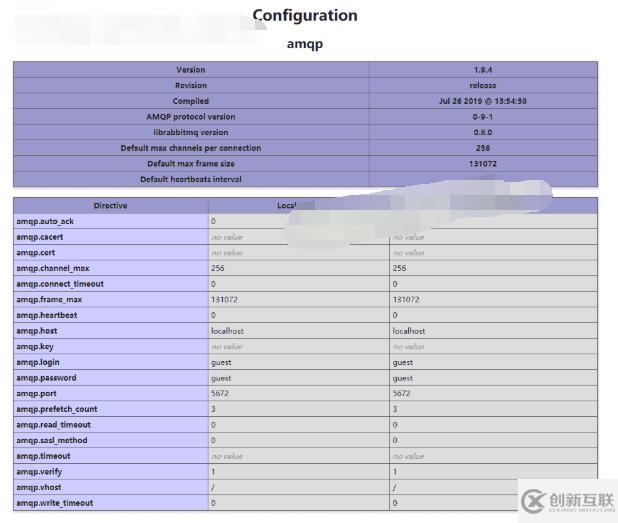Select protocol version value 0-9-1
The width and height of the screenshot is (618, 523).
(x=483, y=117)
